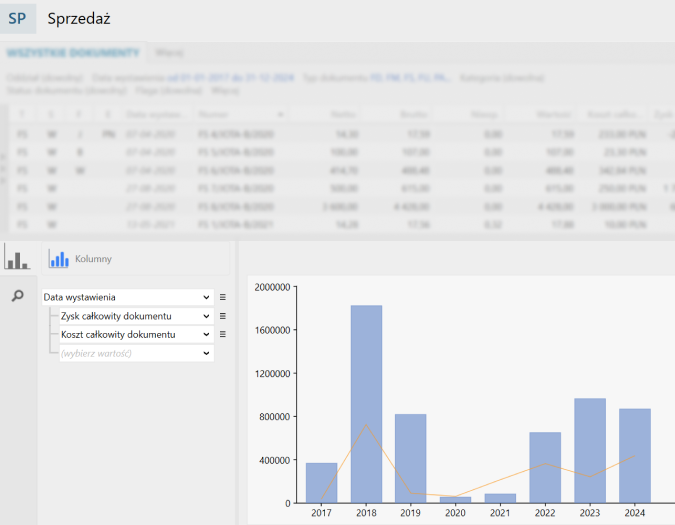Open the bar chart panel icon

coord(17,258)
